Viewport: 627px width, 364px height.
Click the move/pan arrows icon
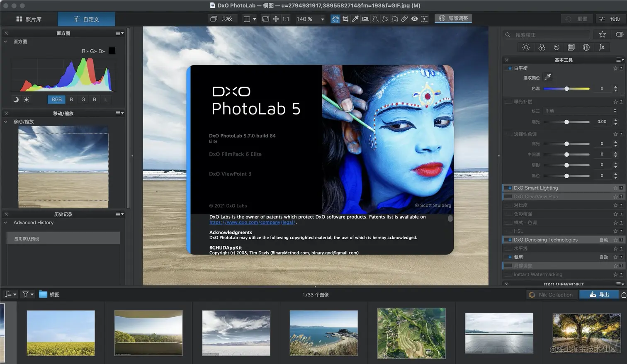point(275,19)
